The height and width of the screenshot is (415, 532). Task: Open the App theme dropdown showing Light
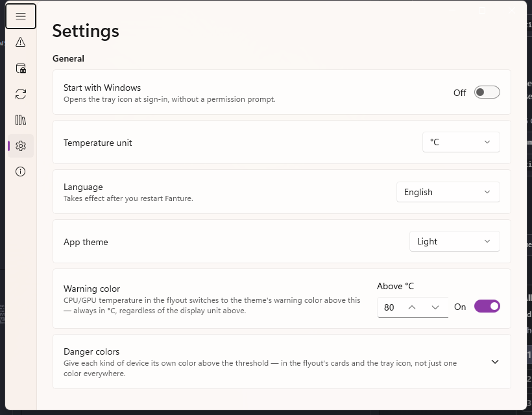click(455, 241)
